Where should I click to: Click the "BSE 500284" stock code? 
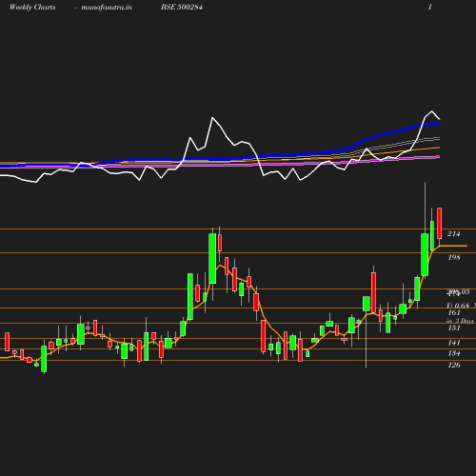tap(182, 7)
